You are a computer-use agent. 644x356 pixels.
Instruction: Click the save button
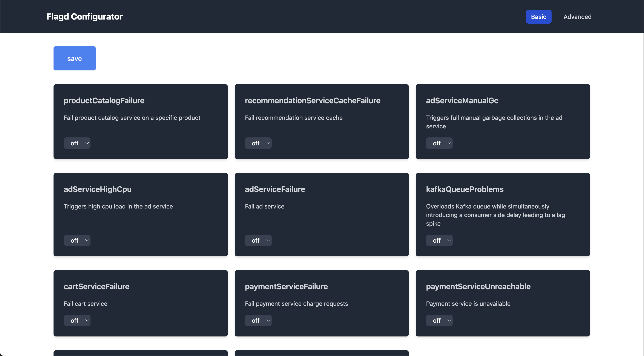(x=74, y=58)
